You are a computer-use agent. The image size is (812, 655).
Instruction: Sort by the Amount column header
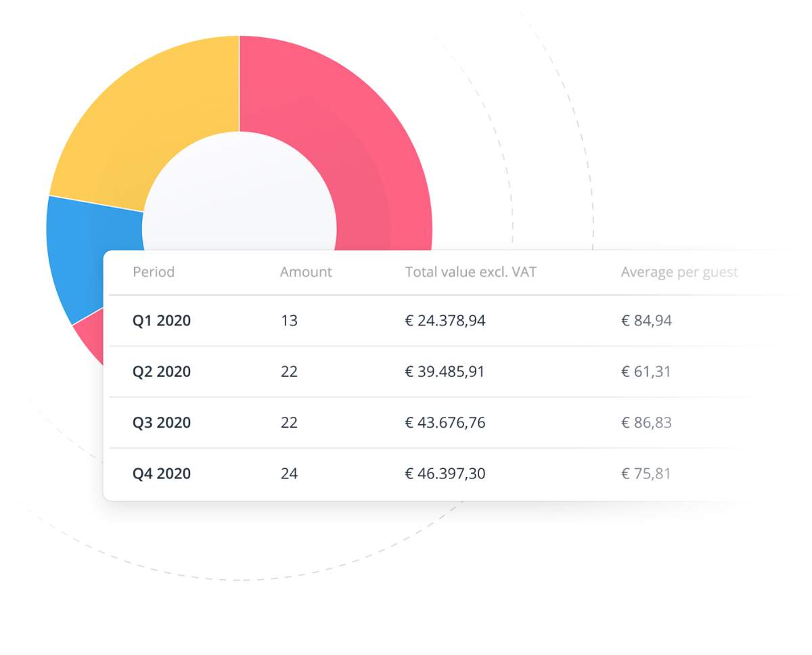[306, 271]
